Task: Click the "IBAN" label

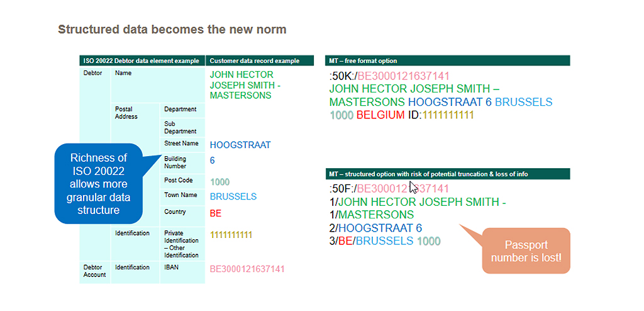Action: (x=170, y=268)
